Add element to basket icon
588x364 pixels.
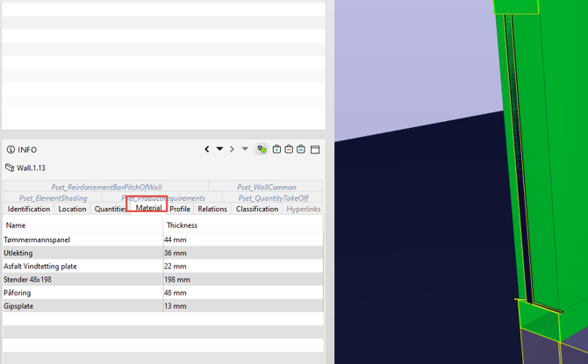tap(276, 149)
